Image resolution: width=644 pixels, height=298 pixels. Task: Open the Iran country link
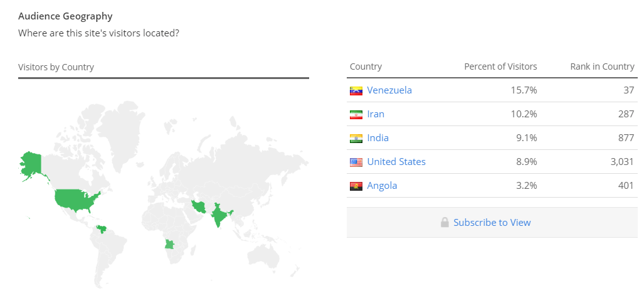pyautogui.click(x=376, y=114)
